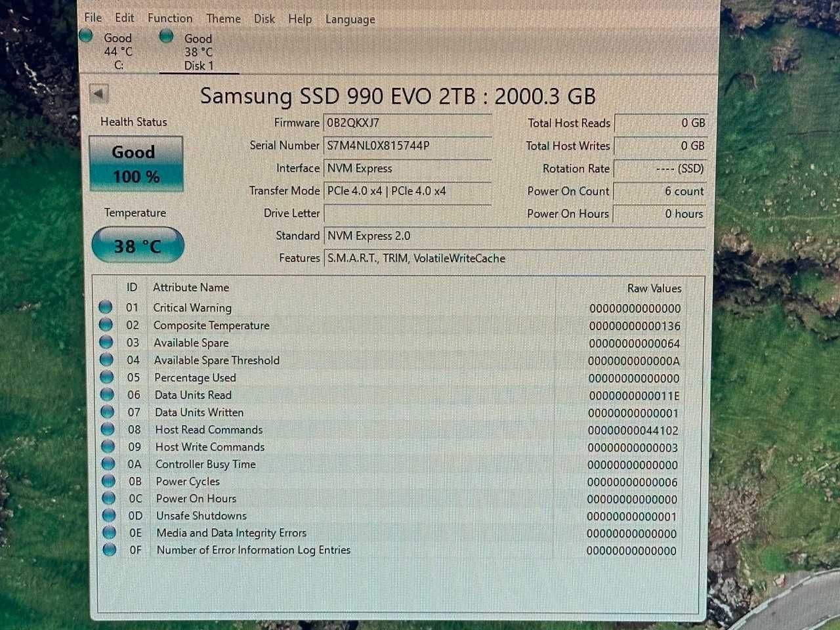Select the Available Spare attribute name
840x630 pixels.
click(191, 343)
